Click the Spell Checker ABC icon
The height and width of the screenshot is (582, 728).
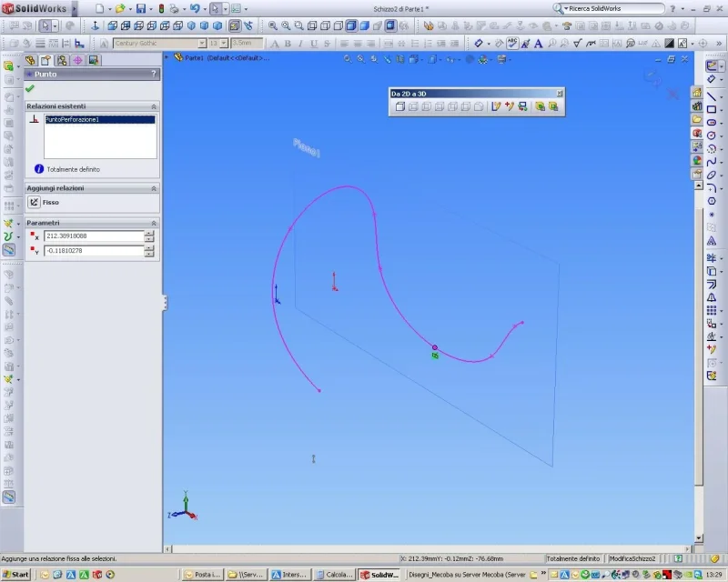[512, 43]
